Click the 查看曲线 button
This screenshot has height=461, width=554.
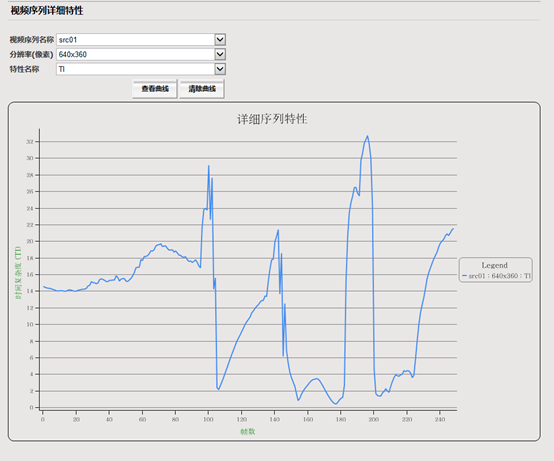pos(155,89)
